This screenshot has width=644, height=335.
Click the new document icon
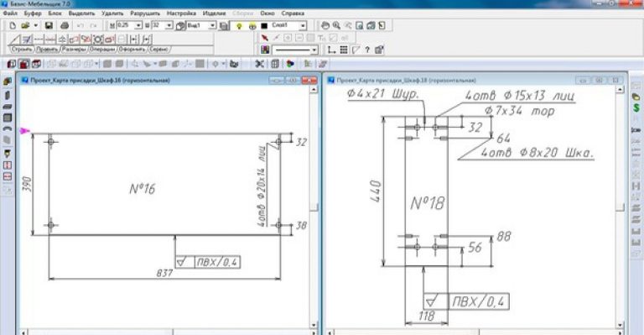(13, 25)
